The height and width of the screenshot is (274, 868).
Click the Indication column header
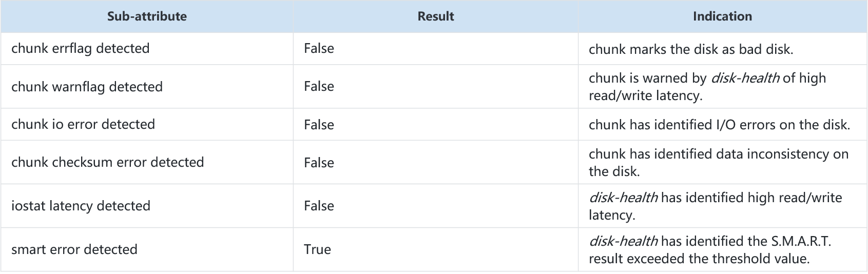click(722, 16)
